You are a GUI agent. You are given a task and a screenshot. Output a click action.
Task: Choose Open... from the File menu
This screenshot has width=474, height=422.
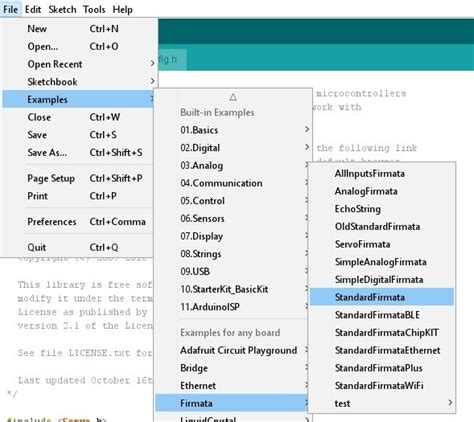point(79,46)
